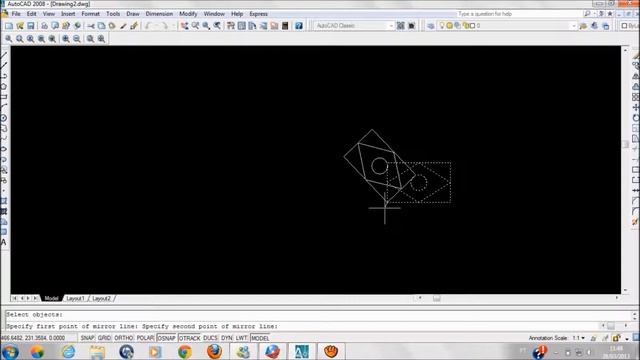Toggle OSNAP in status bar
This screenshot has height=360, width=640.
click(x=167, y=338)
